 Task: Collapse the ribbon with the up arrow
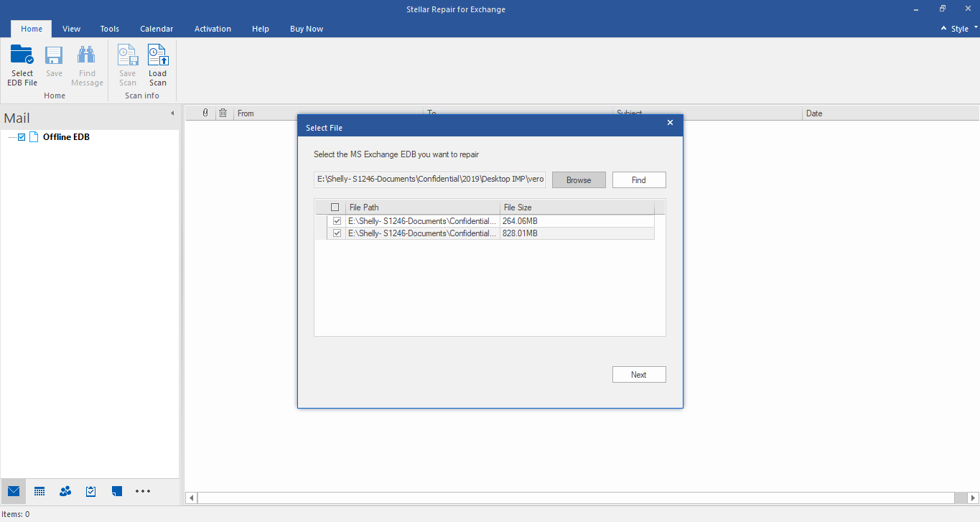(x=944, y=29)
